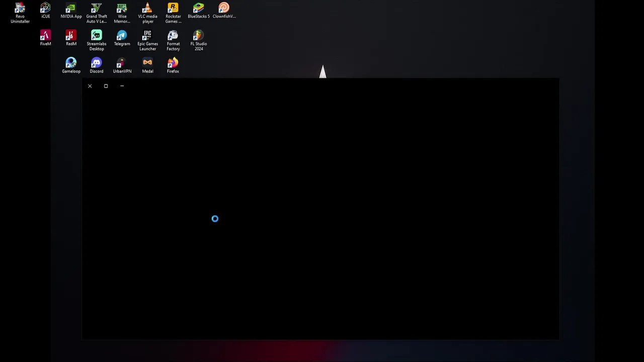Launch Rockstar Games Launcher icon

(x=173, y=13)
